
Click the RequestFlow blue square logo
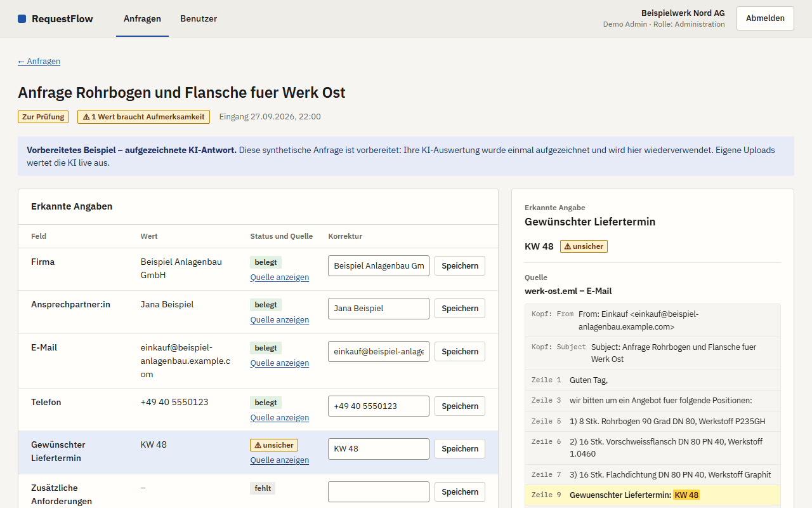(22, 19)
